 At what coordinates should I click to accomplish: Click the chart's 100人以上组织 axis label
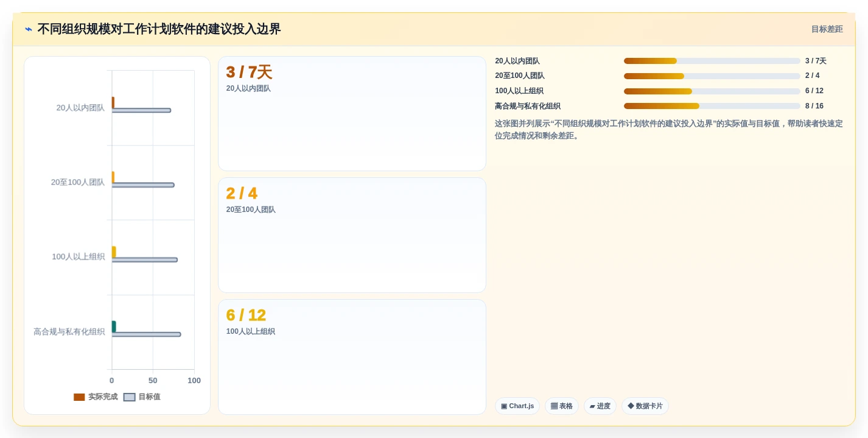coord(79,257)
